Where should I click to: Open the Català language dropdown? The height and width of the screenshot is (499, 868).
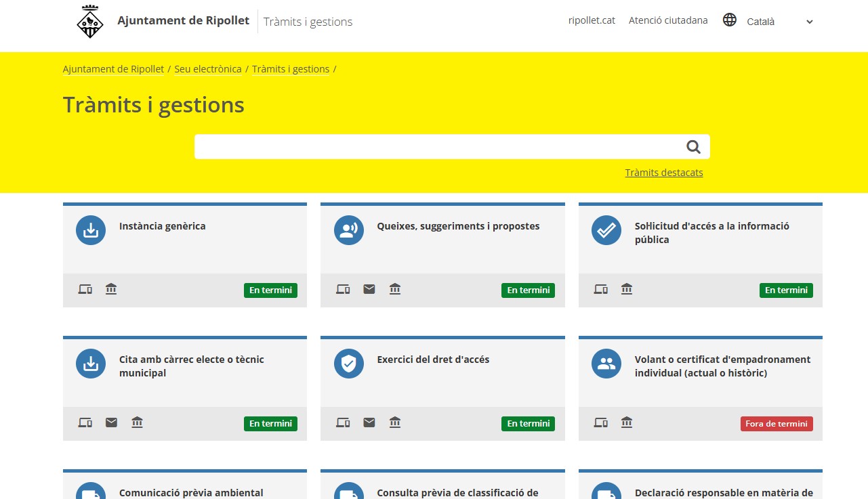[x=779, y=22]
